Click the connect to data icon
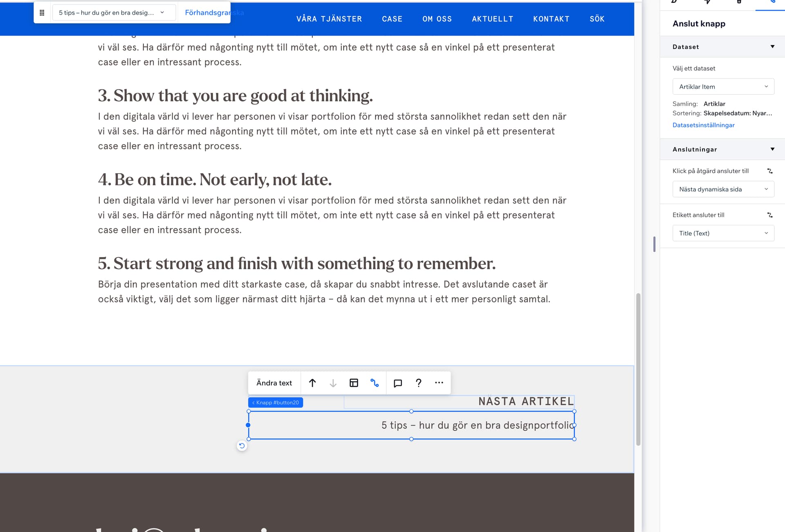 375,383
